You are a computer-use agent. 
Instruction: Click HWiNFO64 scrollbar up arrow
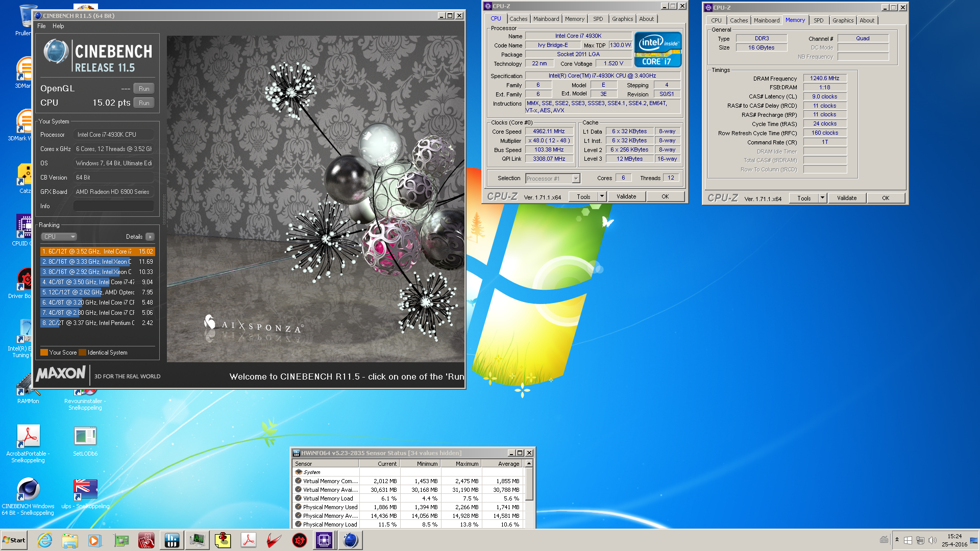(529, 463)
